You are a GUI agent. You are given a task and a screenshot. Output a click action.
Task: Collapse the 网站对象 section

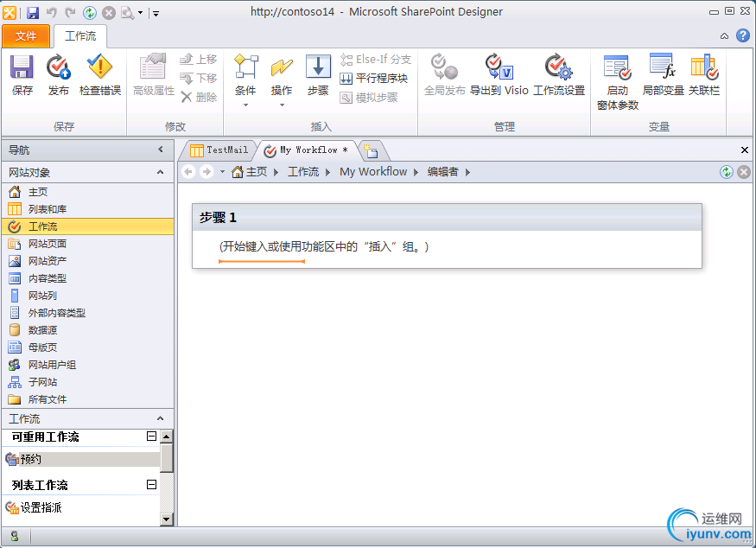point(160,172)
